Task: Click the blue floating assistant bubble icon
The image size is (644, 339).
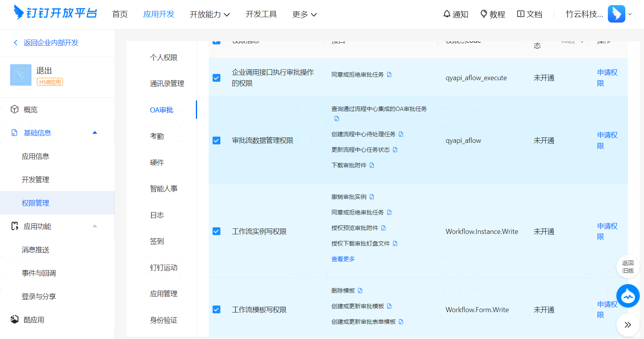Action: pos(628,296)
